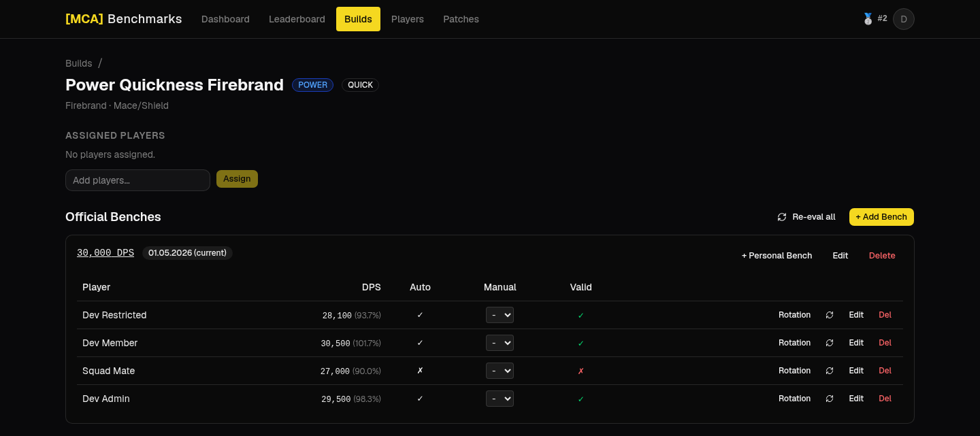Click the DPS column header
This screenshot has width=980, height=436.
372,287
